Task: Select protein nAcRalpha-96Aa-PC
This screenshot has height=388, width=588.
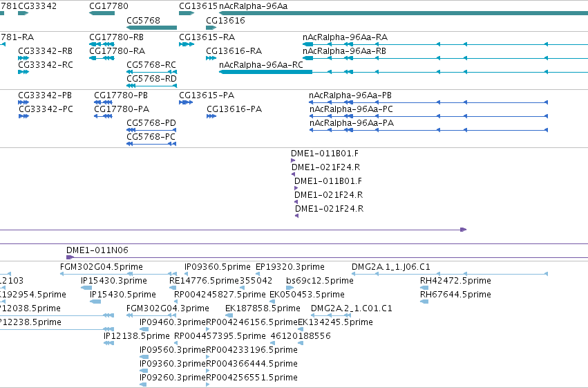Action: pos(352,109)
